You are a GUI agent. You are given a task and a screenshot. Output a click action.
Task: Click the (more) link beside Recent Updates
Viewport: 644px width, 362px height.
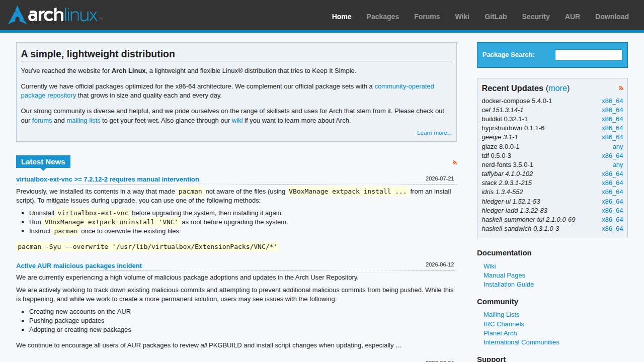click(x=557, y=88)
